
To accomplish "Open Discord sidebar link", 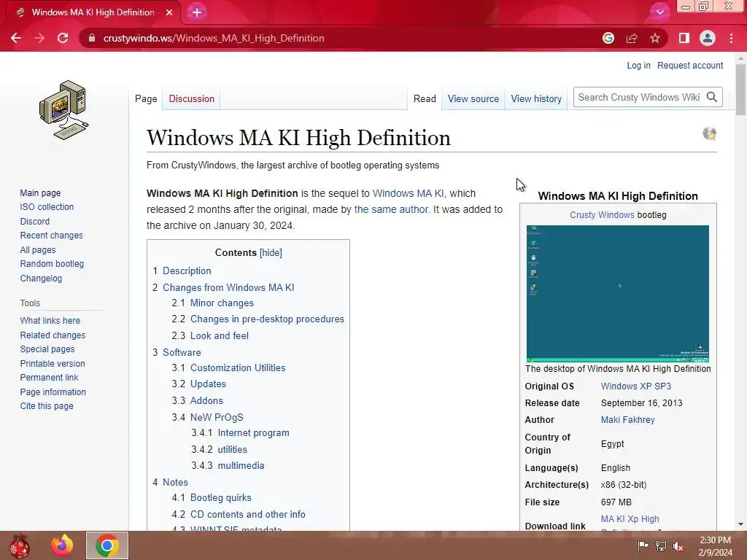I will [x=34, y=222].
